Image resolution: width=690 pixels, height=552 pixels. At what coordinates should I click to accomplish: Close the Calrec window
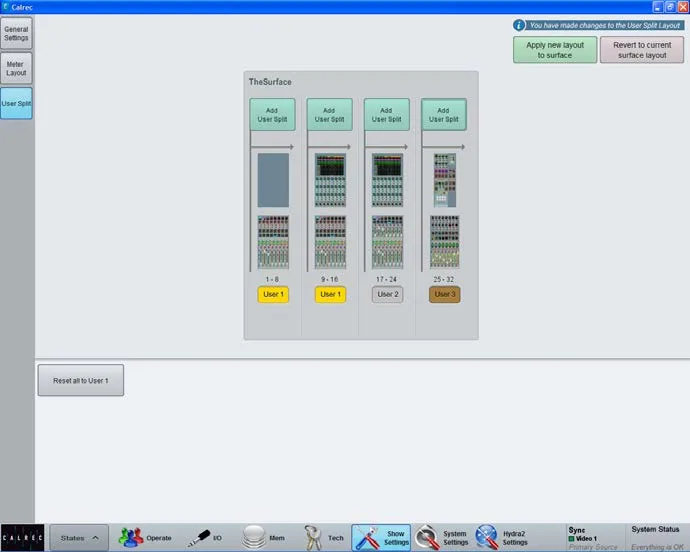pyautogui.click(x=683, y=7)
